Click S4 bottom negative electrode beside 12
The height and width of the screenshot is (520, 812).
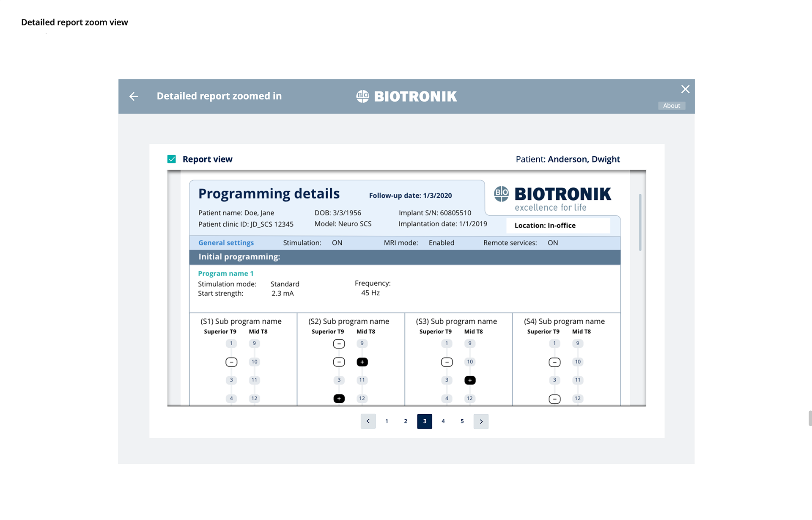tap(554, 399)
